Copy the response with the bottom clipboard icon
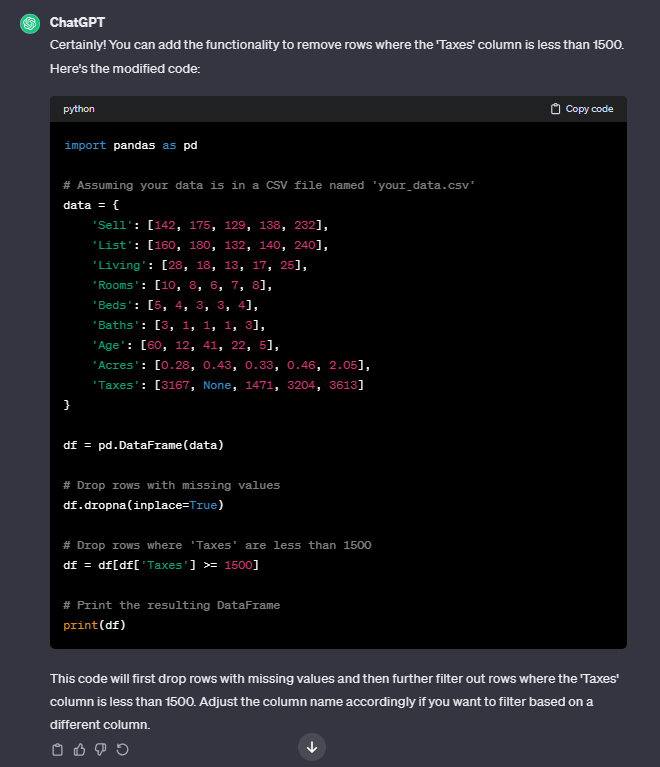This screenshot has height=767, width=660. [57, 749]
